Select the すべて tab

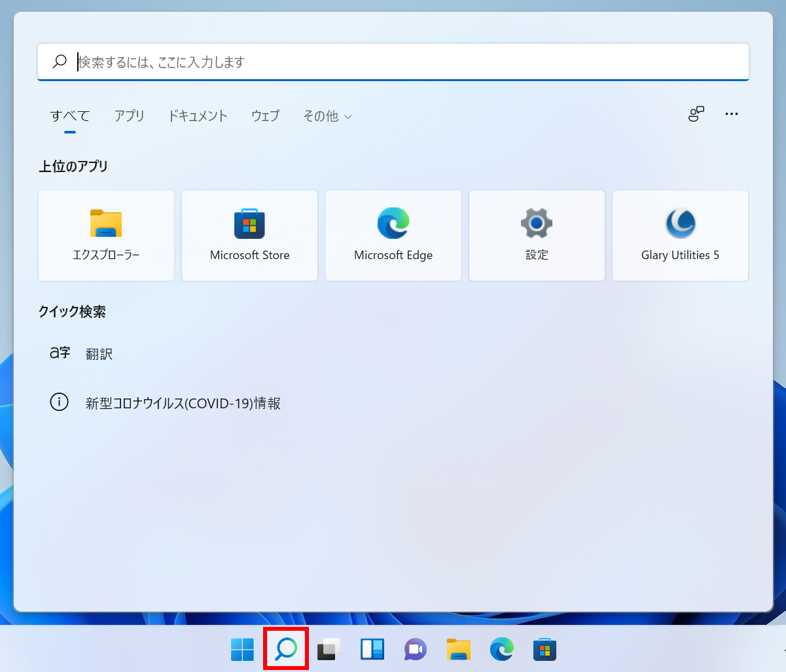pos(70,116)
